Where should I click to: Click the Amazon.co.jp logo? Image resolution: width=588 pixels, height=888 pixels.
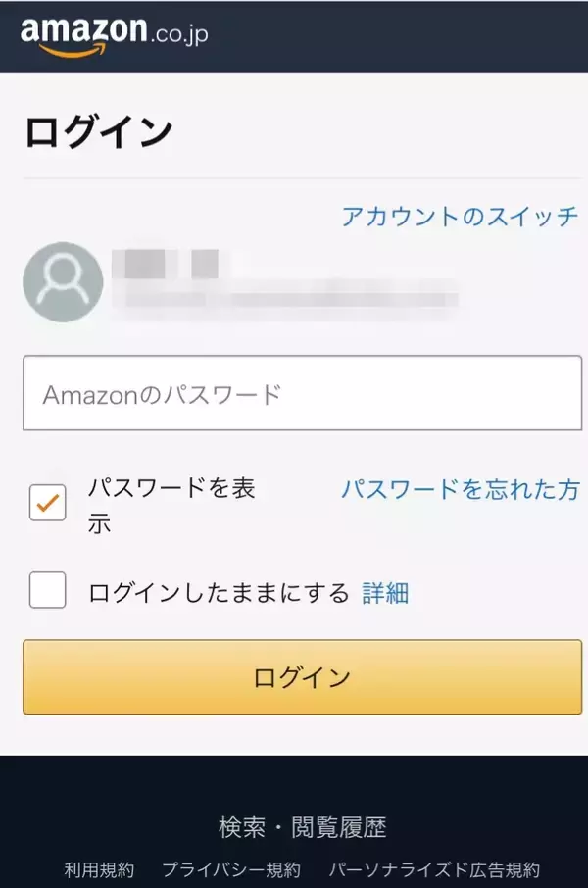tap(114, 35)
